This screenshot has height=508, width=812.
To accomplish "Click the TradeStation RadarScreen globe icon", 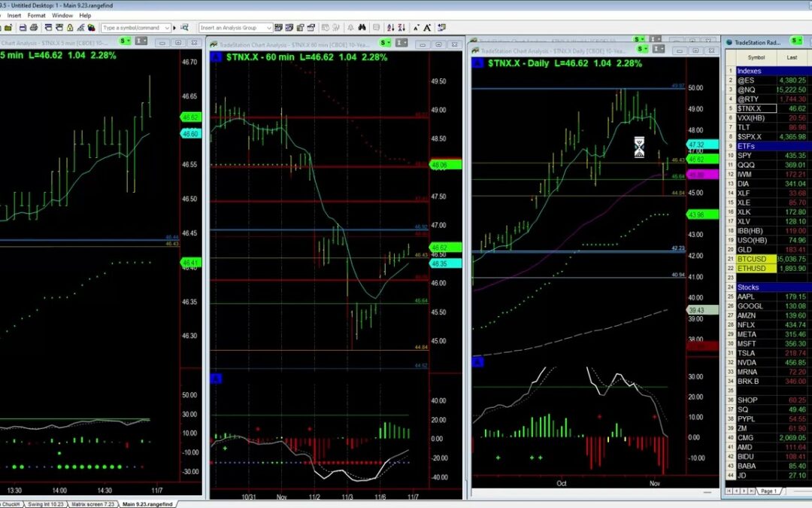I will (729, 42).
